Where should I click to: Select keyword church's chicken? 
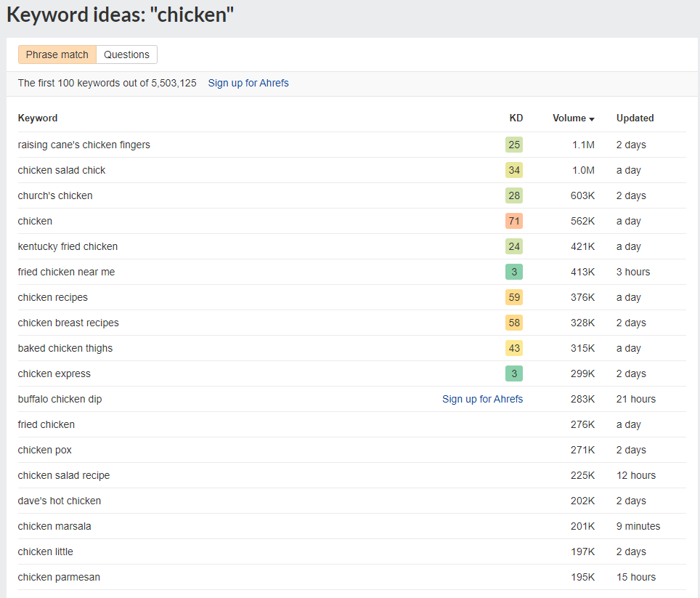click(x=55, y=196)
